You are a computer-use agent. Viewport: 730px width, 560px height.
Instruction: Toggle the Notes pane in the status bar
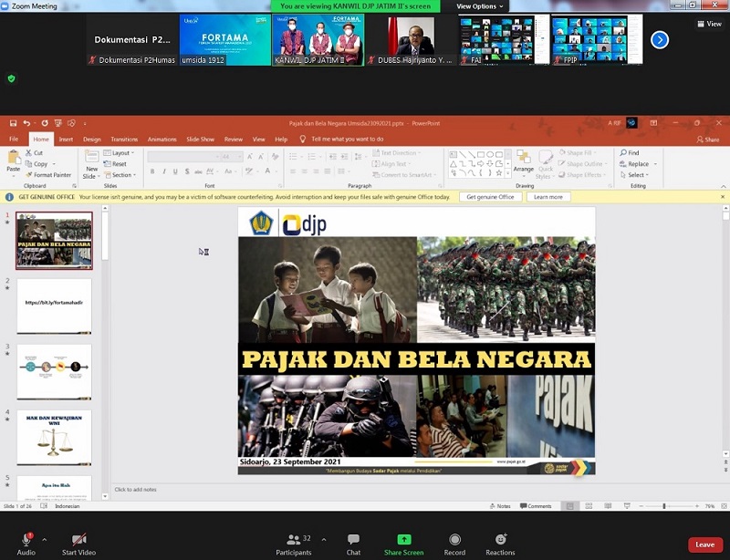[x=501, y=506]
